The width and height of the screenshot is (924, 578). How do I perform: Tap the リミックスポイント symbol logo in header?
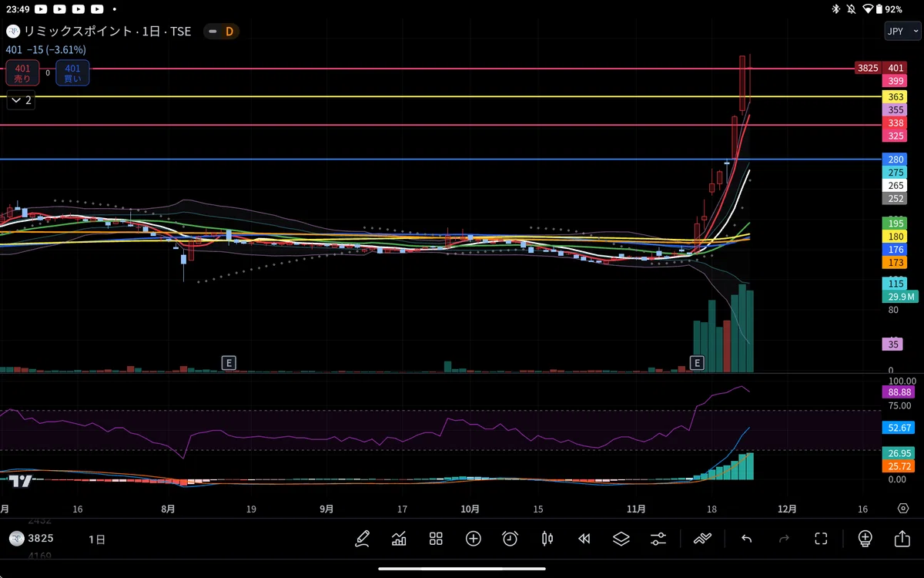12,32
